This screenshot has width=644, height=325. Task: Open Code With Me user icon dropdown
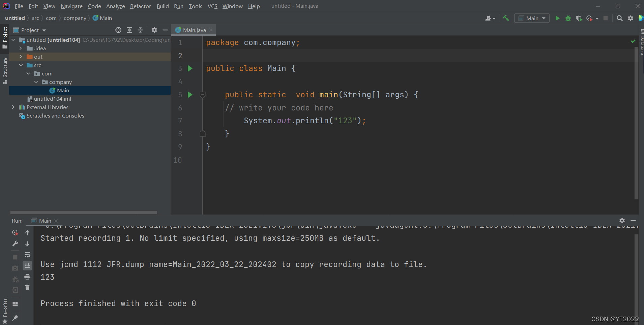490,18
